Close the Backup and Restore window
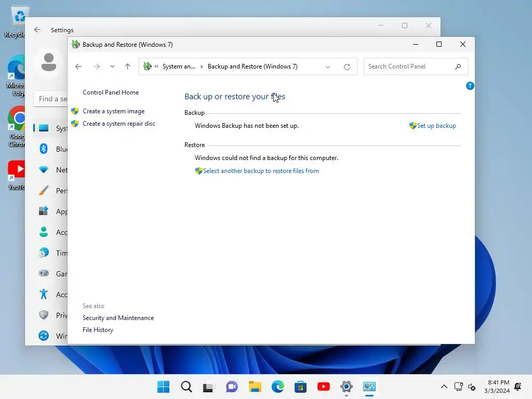This screenshot has height=399, width=532. (463, 45)
